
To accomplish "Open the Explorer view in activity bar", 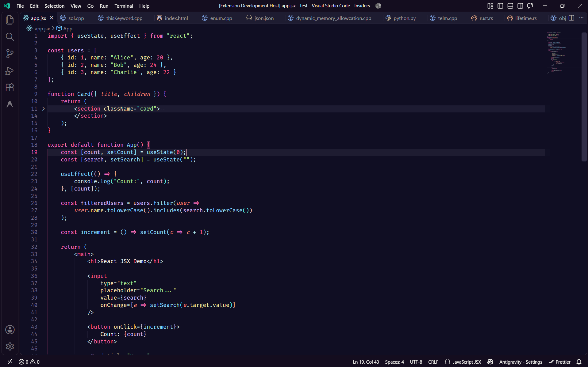I will coord(10,20).
